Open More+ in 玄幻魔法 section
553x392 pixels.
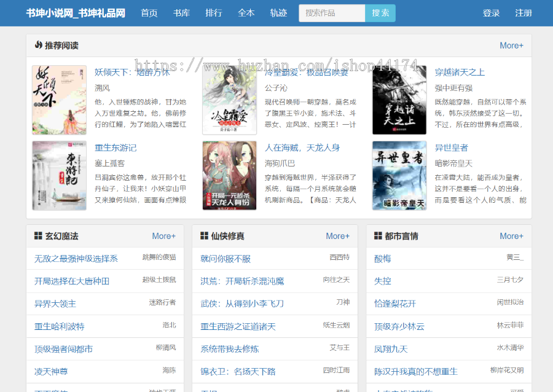163,236
